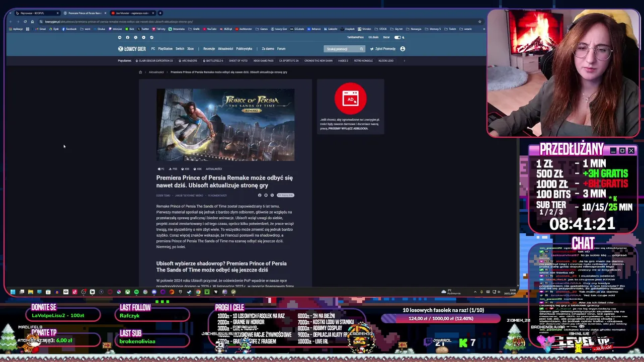Open the user account profile icon

[403, 49]
